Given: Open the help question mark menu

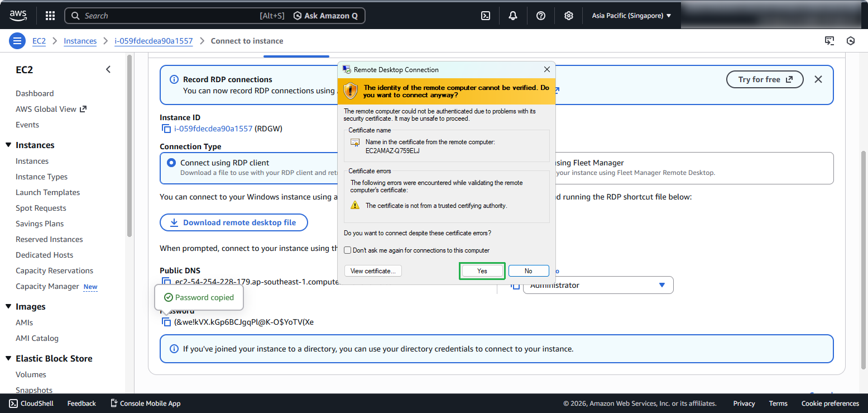Looking at the screenshot, I should [x=540, y=16].
